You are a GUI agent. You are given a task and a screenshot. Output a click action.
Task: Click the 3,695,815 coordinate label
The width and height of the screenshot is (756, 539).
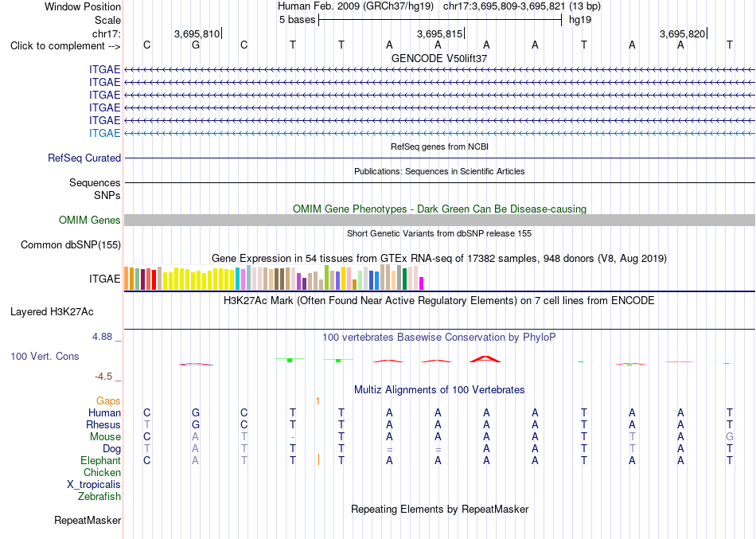pos(440,33)
